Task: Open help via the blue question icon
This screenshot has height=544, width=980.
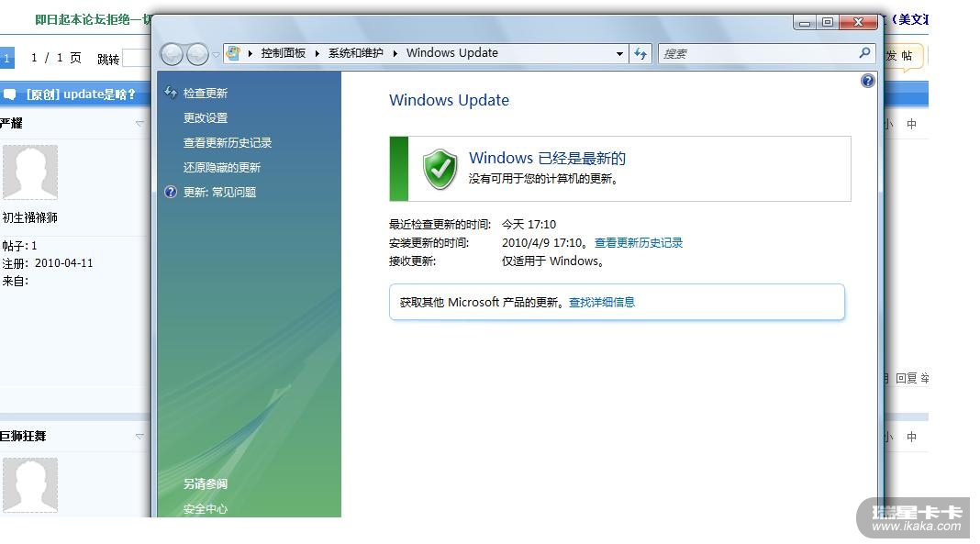Action: click(x=867, y=81)
